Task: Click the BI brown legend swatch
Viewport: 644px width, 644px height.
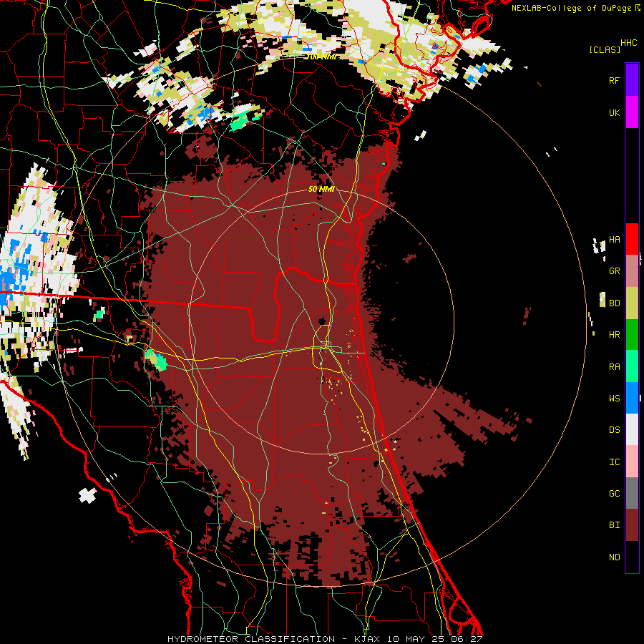Action: [632, 525]
